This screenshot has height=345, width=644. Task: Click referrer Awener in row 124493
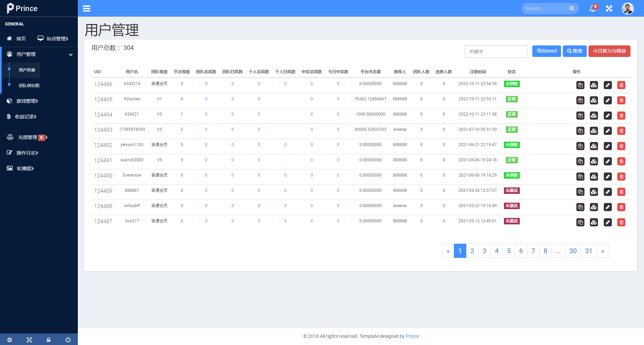tap(400, 129)
